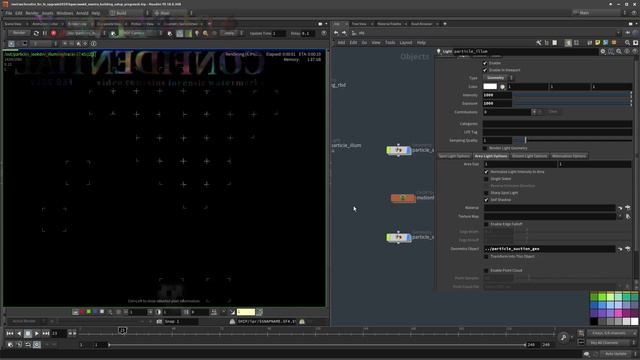The image size is (640, 360).
Task: Click the Contributions plus button
Action: [x=534, y=111]
